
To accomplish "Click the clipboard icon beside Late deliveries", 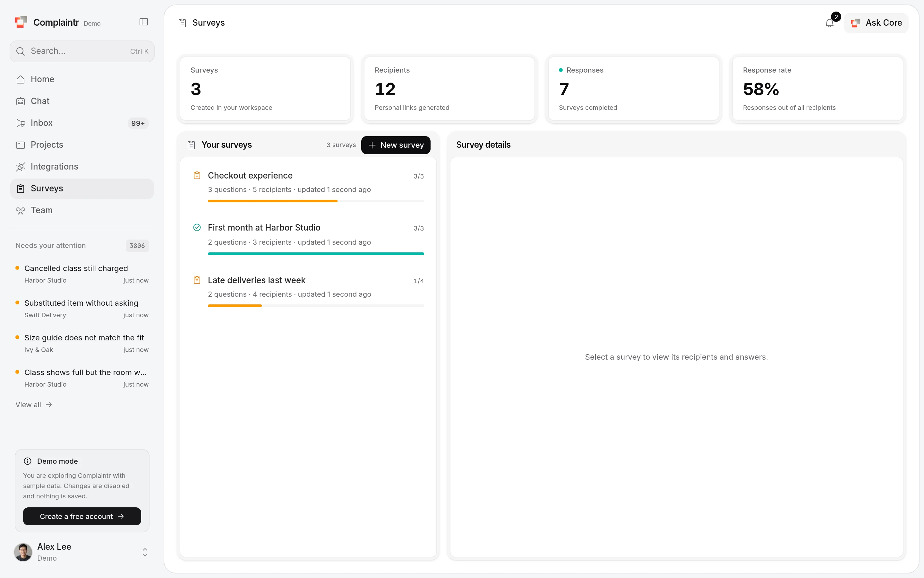I will [x=197, y=280].
